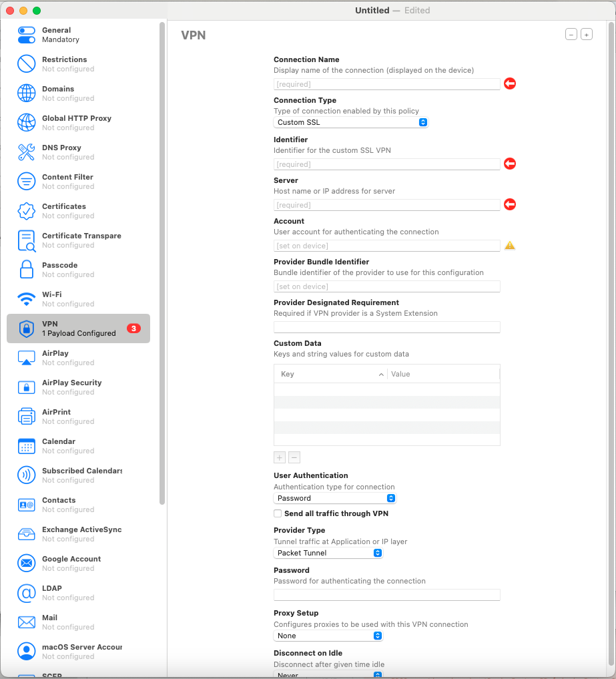Open the Exchange ActiveSync sidebar entry

pyautogui.click(x=27, y=533)
